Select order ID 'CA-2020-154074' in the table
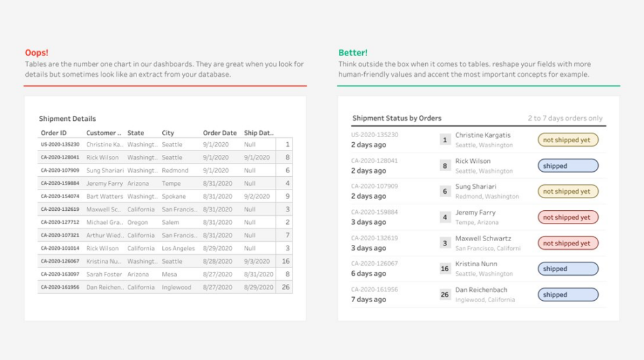The height and width of the screenshot is (360, 644). (x=60, y=196)
